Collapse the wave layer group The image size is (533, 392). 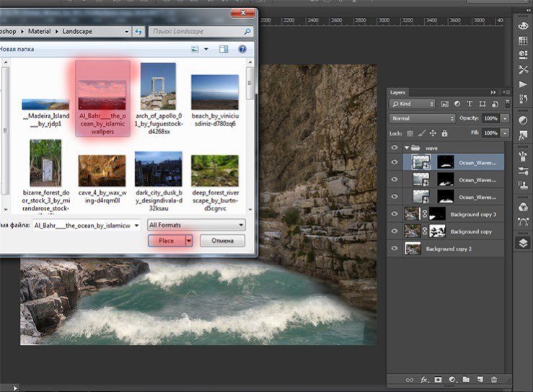pos(406,147)
